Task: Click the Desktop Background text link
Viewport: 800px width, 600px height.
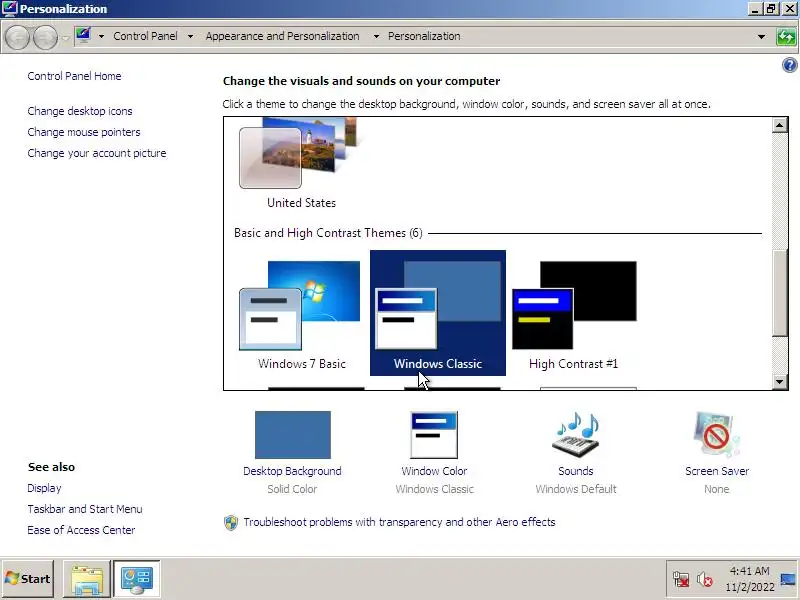Action: pyautogui.click(x=292, y=471)
